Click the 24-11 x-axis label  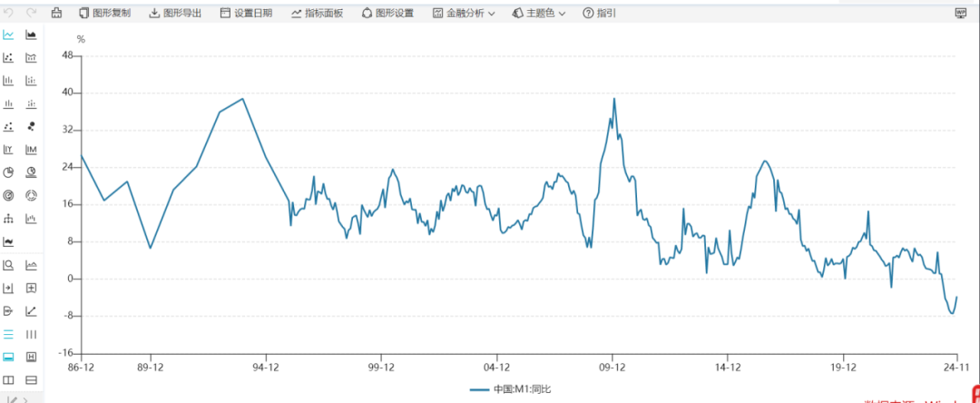tap(956, 367)
